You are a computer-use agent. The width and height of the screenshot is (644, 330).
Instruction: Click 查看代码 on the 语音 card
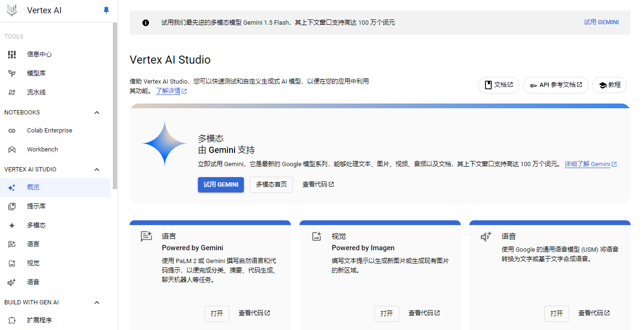click(594, 313)
